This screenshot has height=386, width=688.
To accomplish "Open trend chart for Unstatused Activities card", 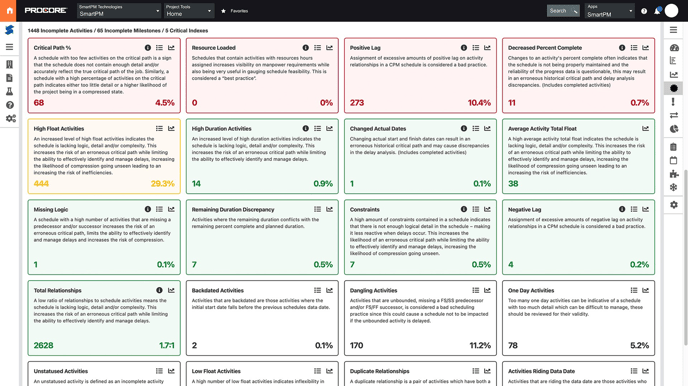I will point(171,371).
